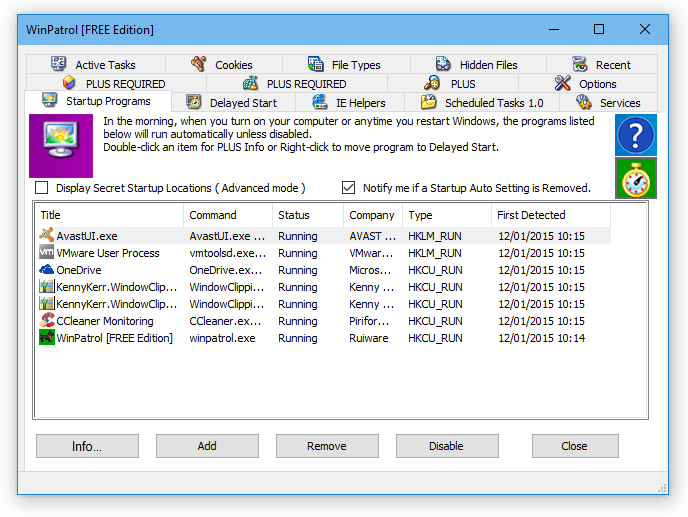This screenshot has width=688, height=517.
Task: Click the stopwatch timer icon
Action: 635,179
